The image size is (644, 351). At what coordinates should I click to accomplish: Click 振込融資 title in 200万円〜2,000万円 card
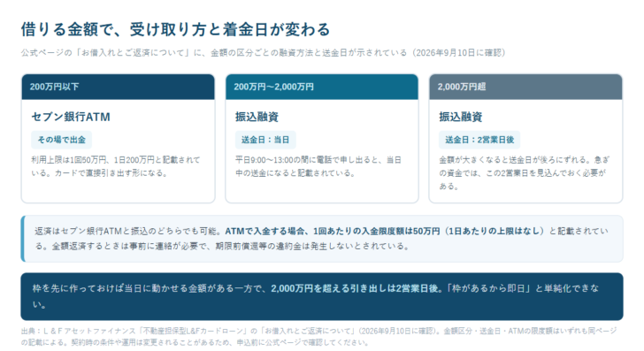tap(257, 117)
